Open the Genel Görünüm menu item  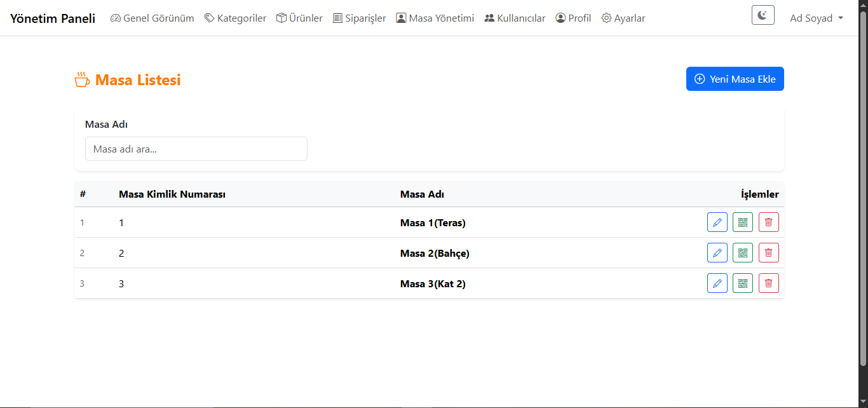point(153,18)
